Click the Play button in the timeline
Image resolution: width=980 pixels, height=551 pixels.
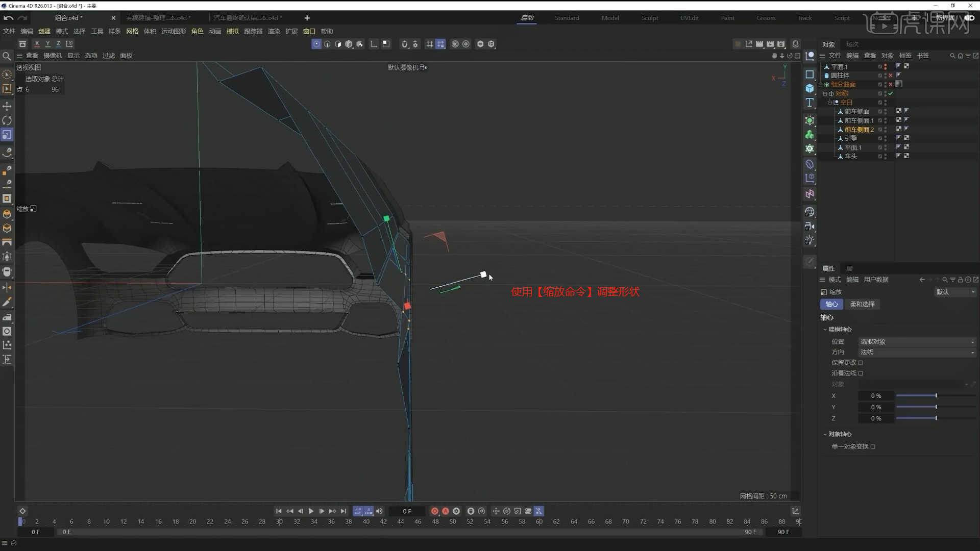(311, 511)
